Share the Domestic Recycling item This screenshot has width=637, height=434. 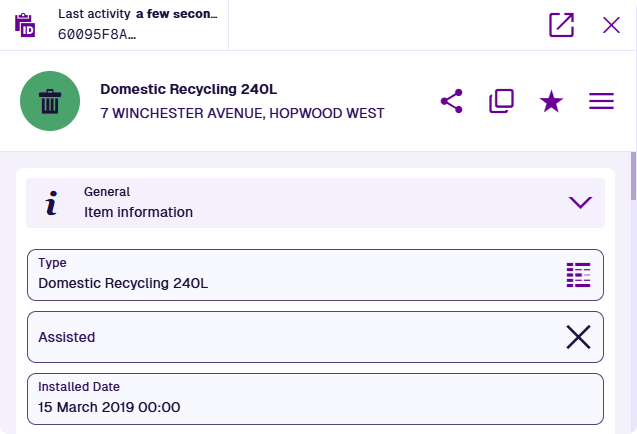(452, 101)
